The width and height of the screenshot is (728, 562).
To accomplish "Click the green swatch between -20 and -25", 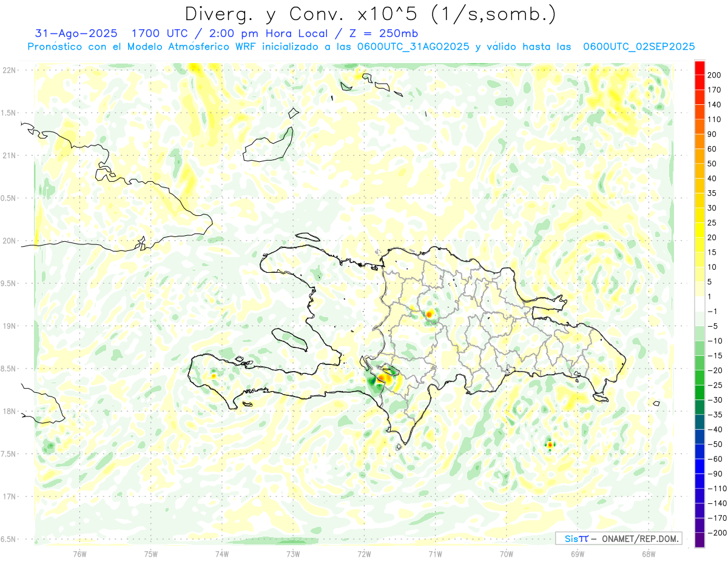I will pyautogui.click(x=700, y=378).
